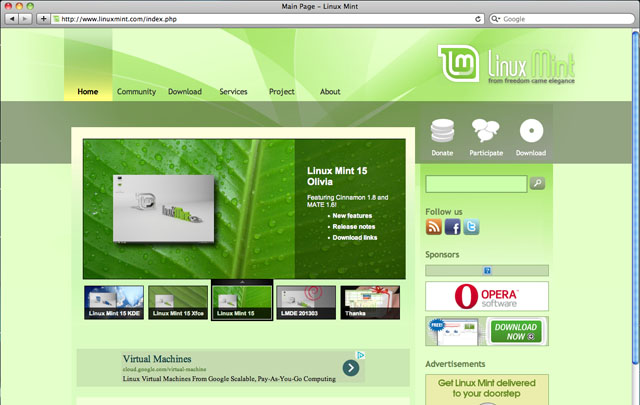The width and height of the screenshot is (640, 405).
Task: Click the magnifier icon in Google search field
Action: [x=495, y=19]
